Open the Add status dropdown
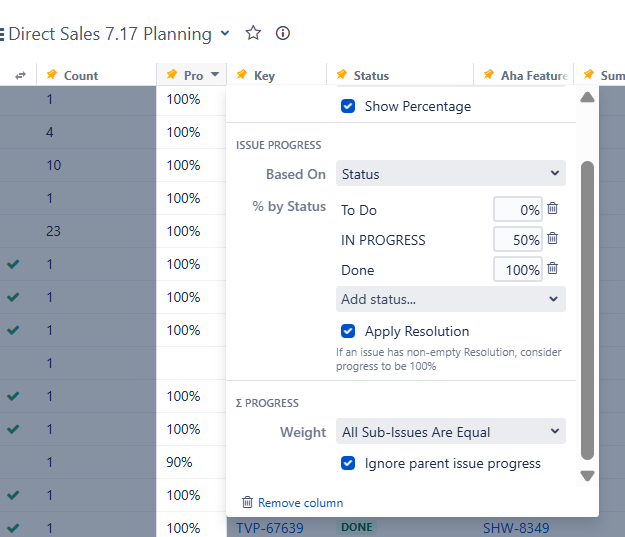The image size is (625, 537). pyautogui.click(x=451, y=299)
